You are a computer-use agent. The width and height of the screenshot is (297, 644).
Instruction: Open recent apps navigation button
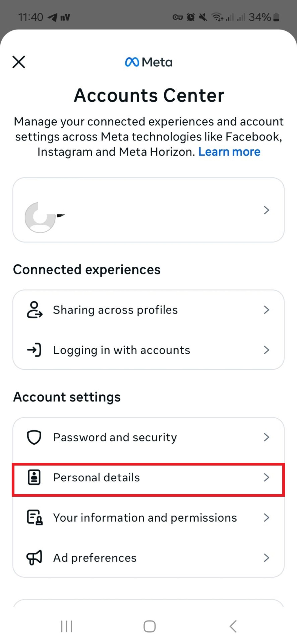point(67,626)
